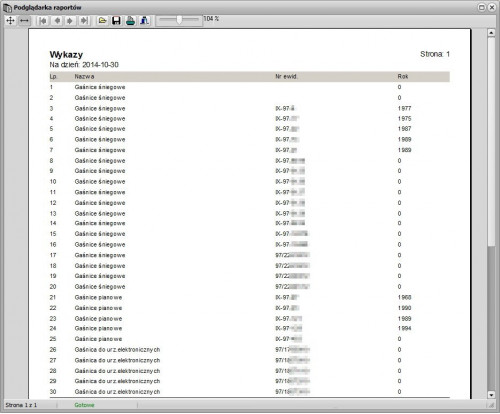Screen dimensions: 500x414
Task: Click the Nazwa column header
Action: point(84,77)
